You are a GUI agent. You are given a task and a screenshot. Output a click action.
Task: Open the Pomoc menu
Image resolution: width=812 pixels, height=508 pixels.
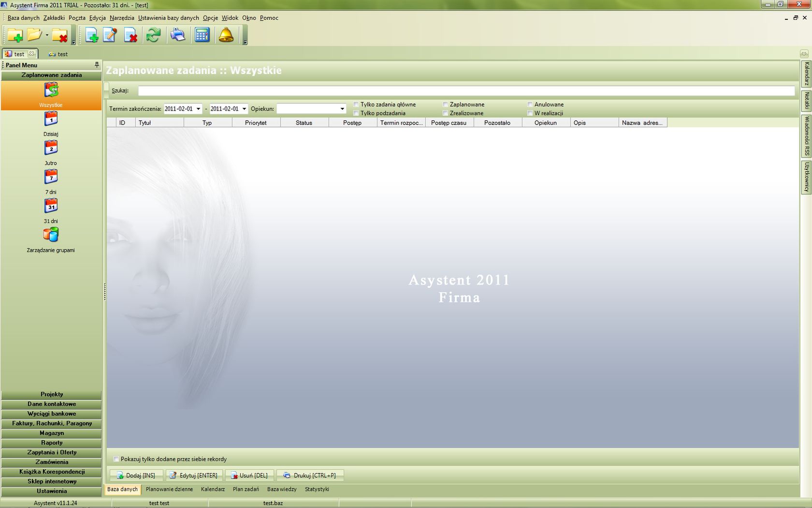click(x=269, y=18)
